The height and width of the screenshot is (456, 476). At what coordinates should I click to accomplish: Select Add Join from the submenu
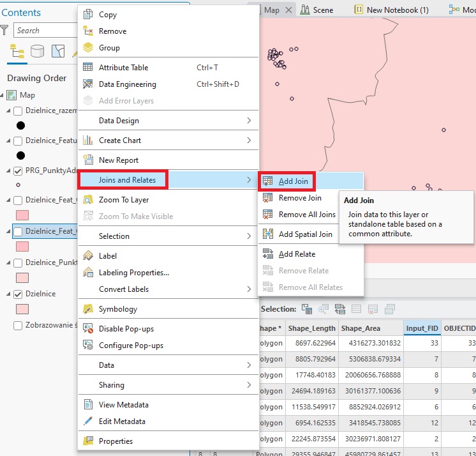(293, 181)
